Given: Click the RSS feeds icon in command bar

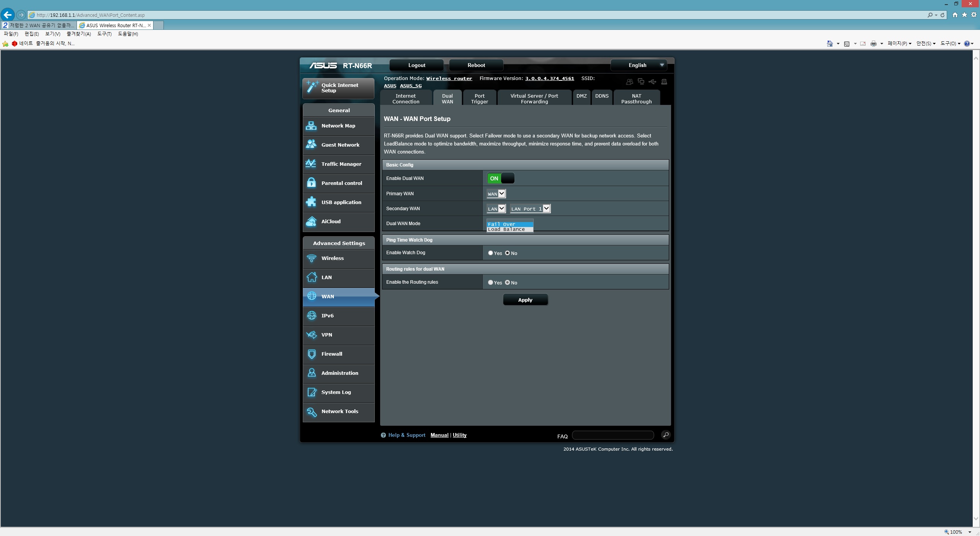Looking at the screenshot, I should [x=847, y=44].
